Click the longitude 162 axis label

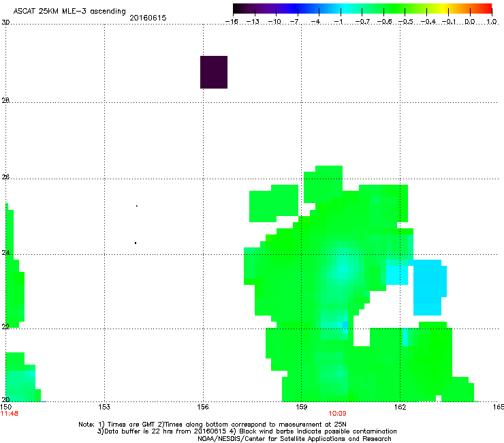(x=400, y=407)
